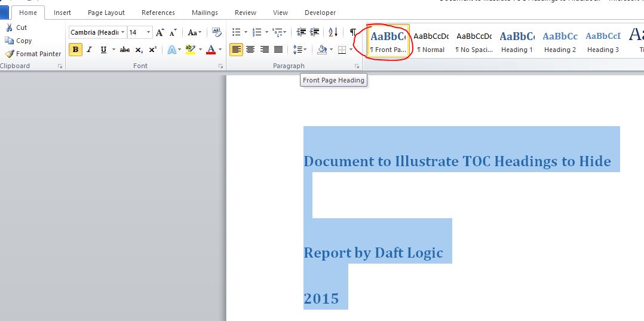Open the Review tab
This screenshot has width=644, height=321.
coord(246,13)
